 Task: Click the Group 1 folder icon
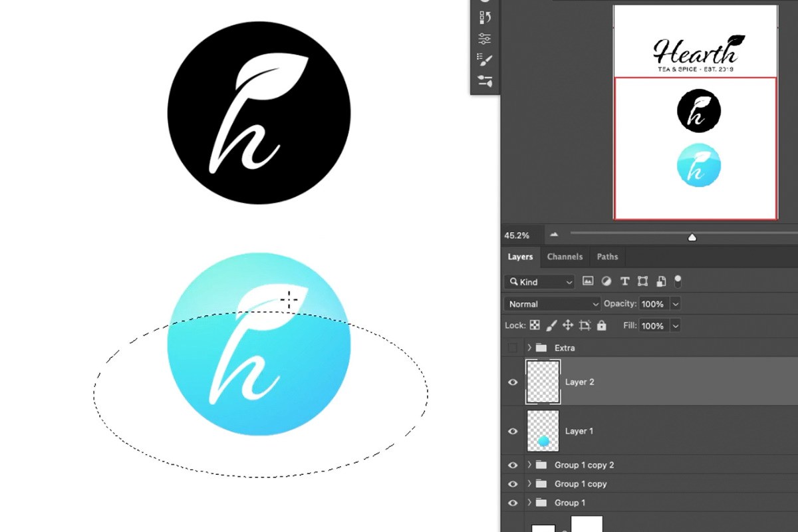541,503
